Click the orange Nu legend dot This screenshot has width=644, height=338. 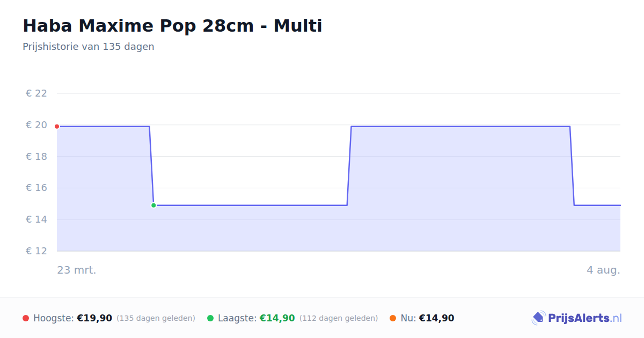393,318
